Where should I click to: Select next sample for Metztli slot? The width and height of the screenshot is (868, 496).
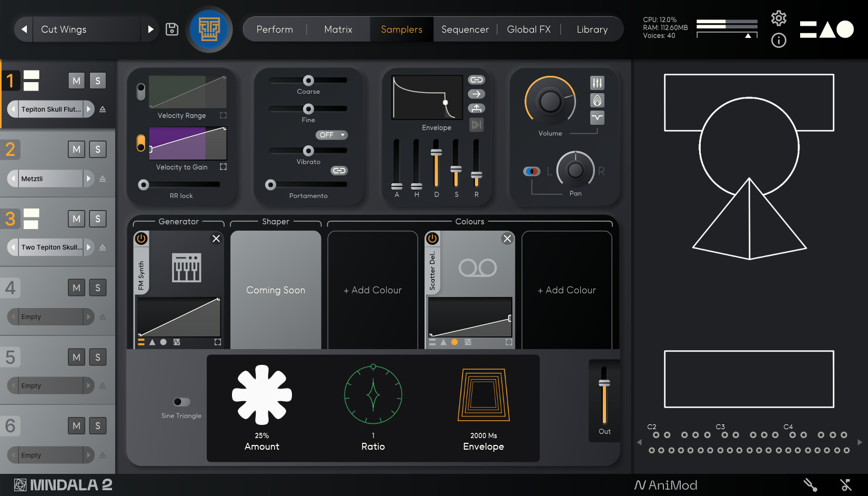coord(88,179)
